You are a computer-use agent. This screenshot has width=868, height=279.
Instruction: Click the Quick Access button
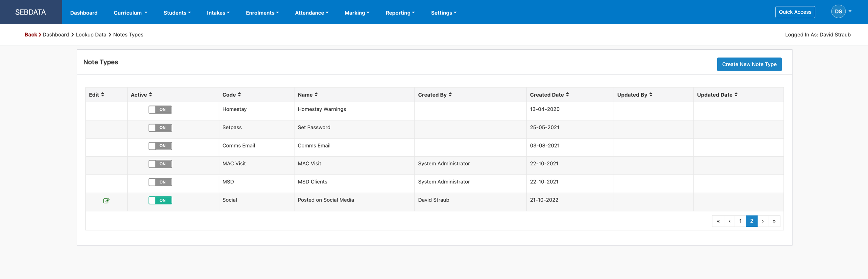point(795,12)
